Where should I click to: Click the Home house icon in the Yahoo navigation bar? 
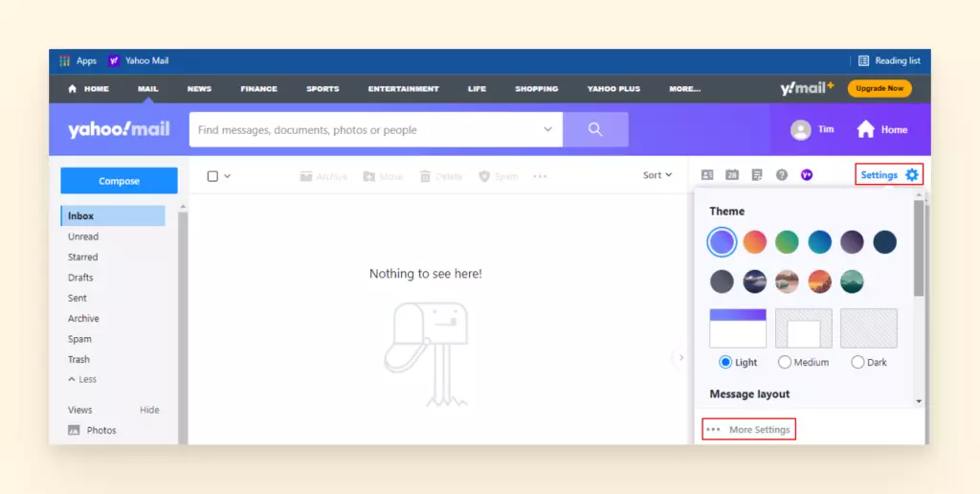tap(72, 89)
